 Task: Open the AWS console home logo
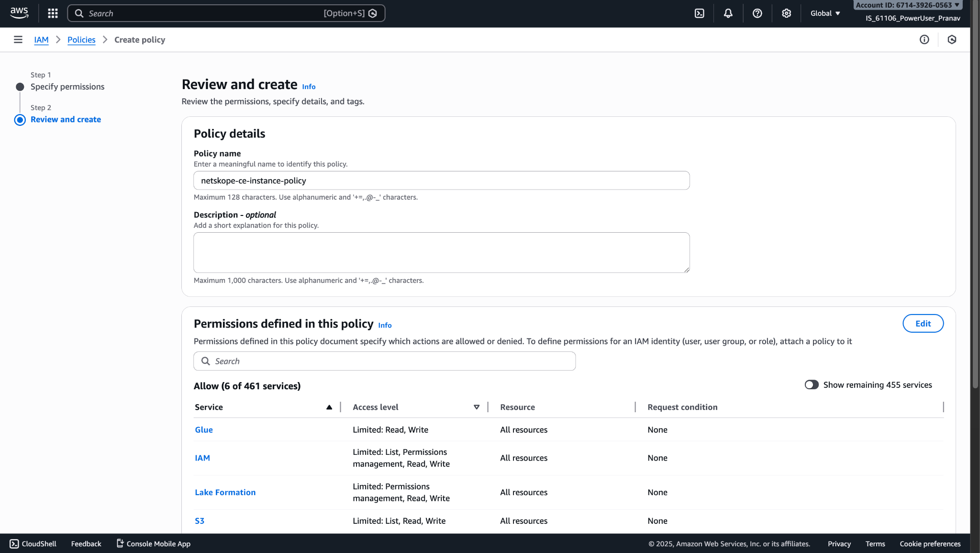[x=19, y=13]
